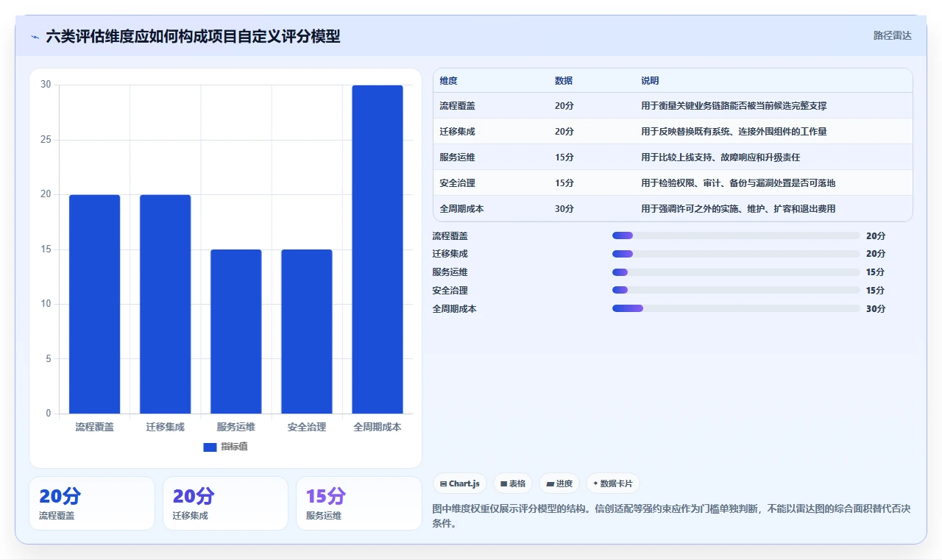Click the 服务运维 progress bar
Screen dimensions: 942x560
[x=736, y=272]
